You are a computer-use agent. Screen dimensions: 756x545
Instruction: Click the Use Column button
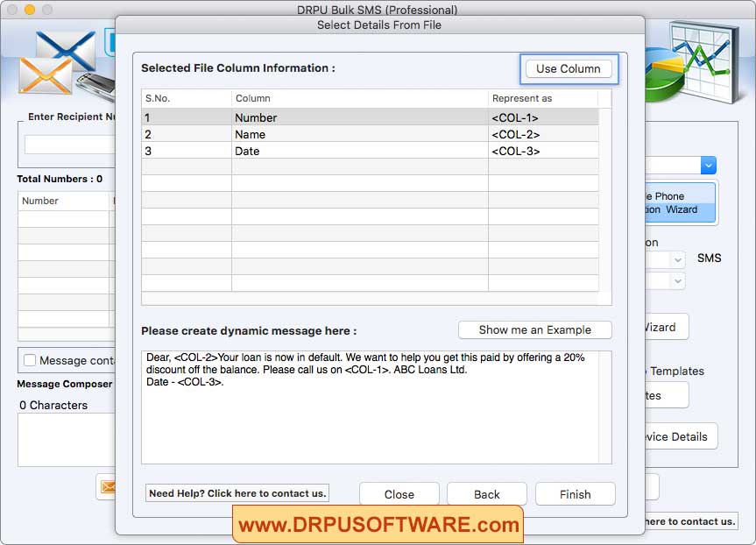coord(569,68)
